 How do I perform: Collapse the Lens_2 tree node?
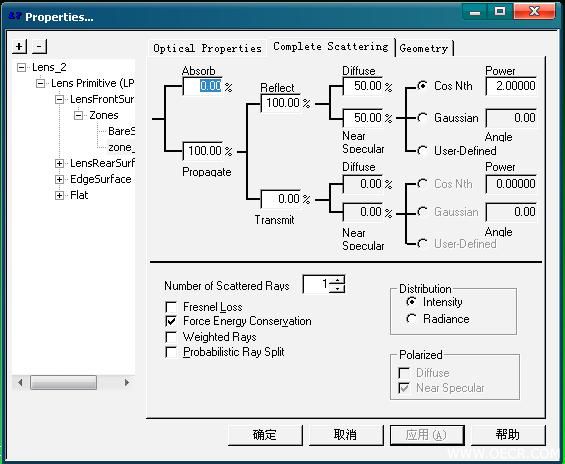pyautogui.click(x=22, y=67)
